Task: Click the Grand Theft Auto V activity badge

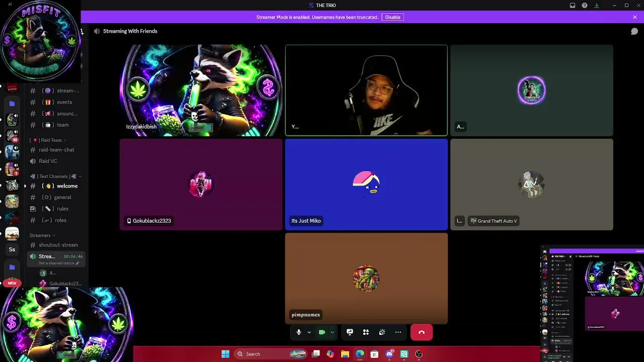Action: [494, 221]
